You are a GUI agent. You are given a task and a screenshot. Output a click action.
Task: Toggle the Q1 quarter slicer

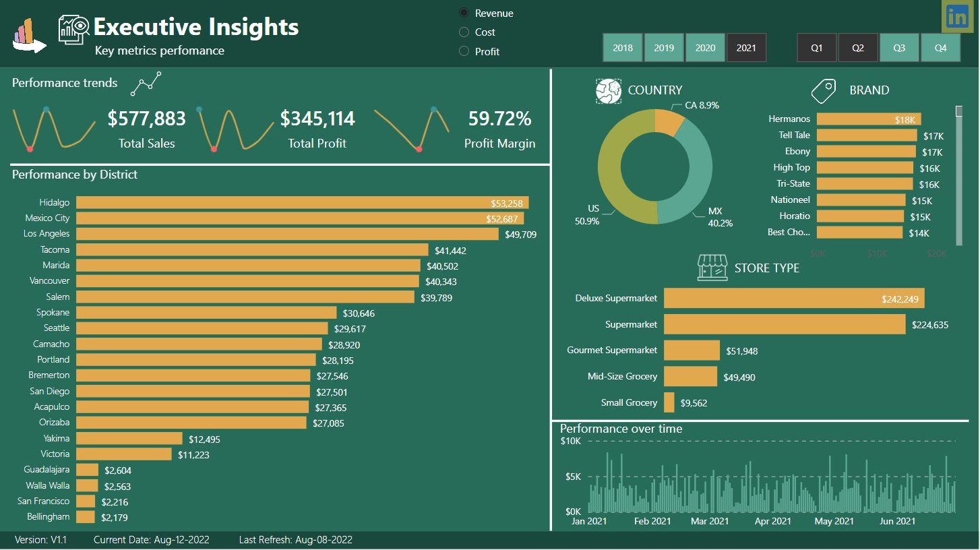tap(816, 48)
